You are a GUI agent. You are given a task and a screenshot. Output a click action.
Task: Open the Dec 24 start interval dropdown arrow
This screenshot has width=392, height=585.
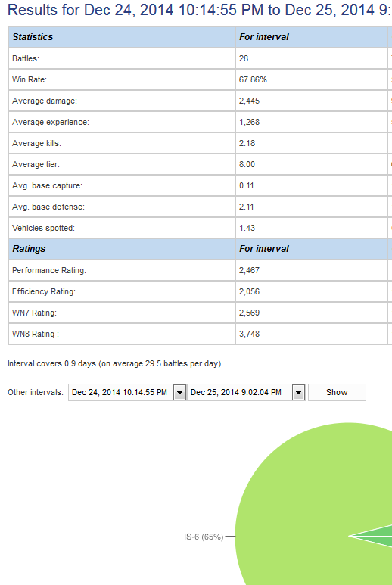click(x=179, y=393)
